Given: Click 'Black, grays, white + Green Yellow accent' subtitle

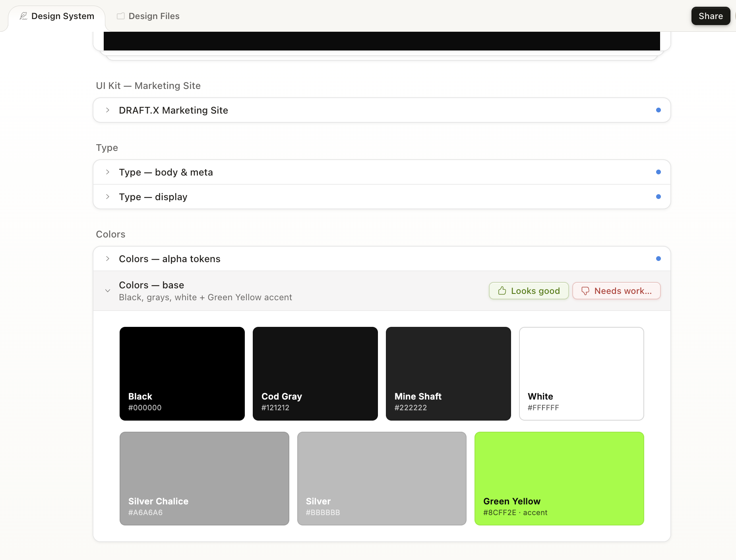Looking at the screenshot, I should pos(205,297).
